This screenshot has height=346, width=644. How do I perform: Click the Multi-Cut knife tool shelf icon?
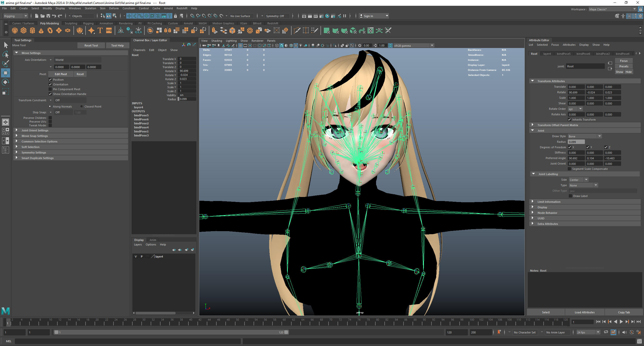pos(297,31)
